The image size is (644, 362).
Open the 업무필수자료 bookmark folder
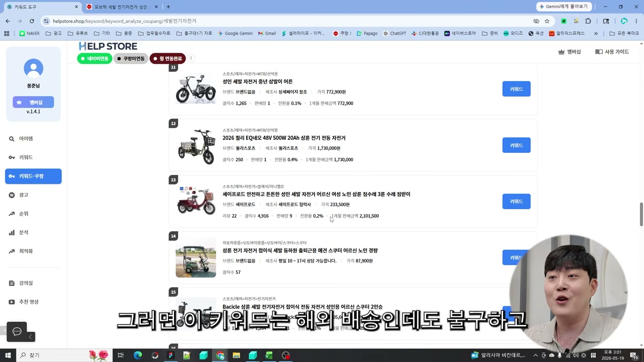tap(154, 33)
